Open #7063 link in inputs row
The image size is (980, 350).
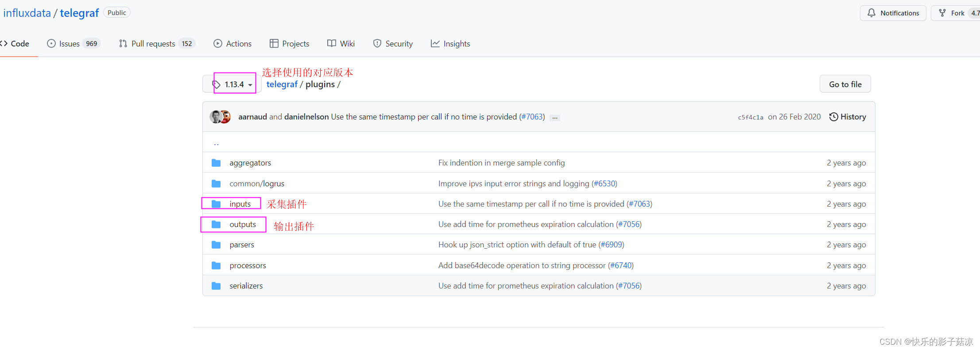tap(639, 204)
